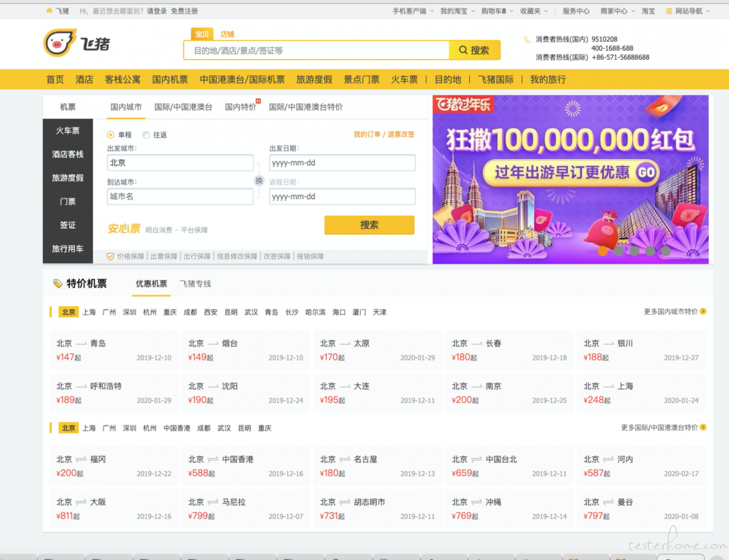Open 我的订单 link
The height and width of the screenshot is (560, 729).
pos(367,134)
